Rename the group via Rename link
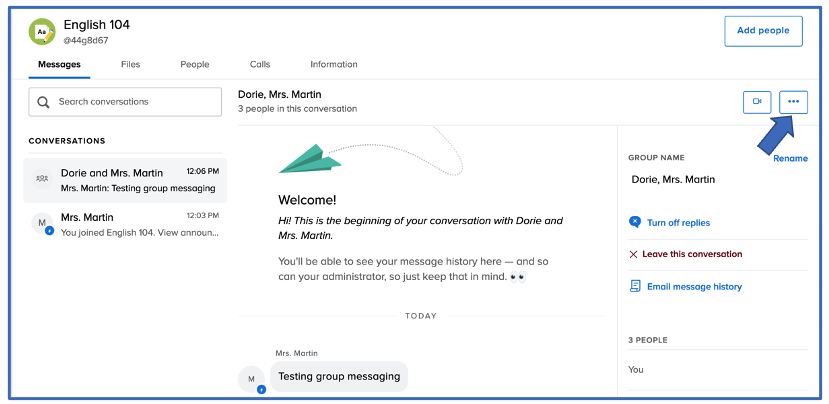Screen dimensions: 829x404 (x=789, y=158)
